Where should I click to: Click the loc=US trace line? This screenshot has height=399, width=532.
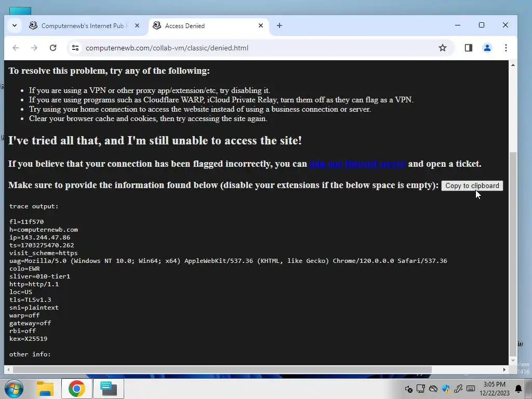(21, 292)
